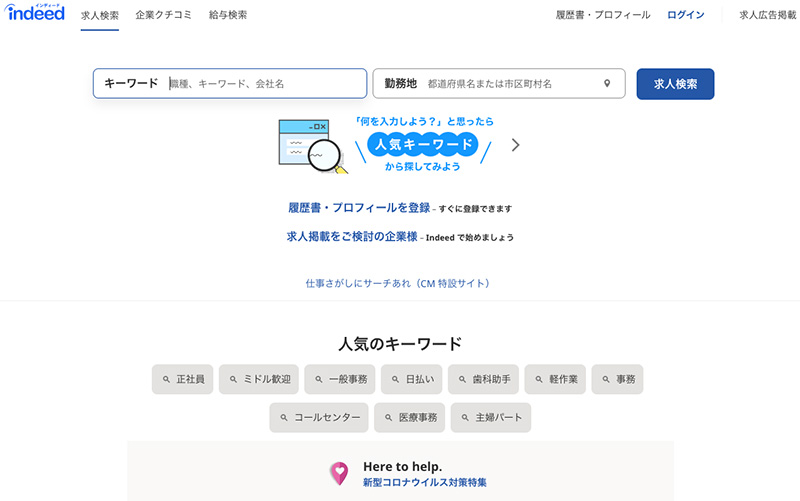Click the magnifying glass illustration banner
This screenshot has width=800, height=501.
coord(310,146)
